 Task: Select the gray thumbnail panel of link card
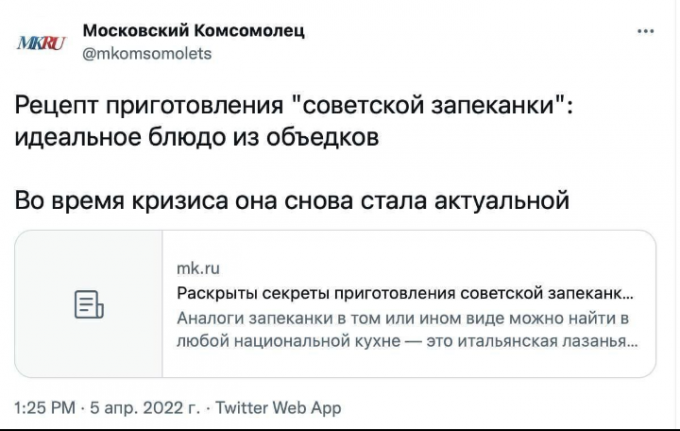coord(88,304)
